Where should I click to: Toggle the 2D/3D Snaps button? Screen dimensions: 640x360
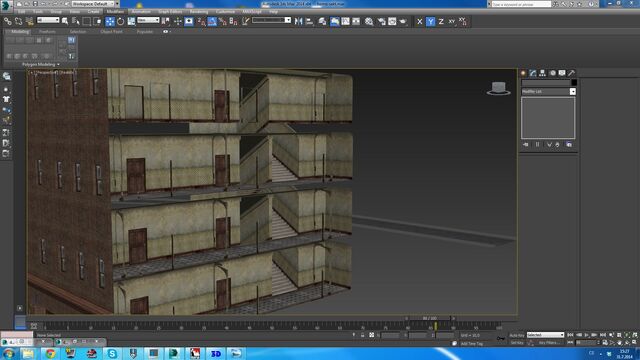coord(201,21)
